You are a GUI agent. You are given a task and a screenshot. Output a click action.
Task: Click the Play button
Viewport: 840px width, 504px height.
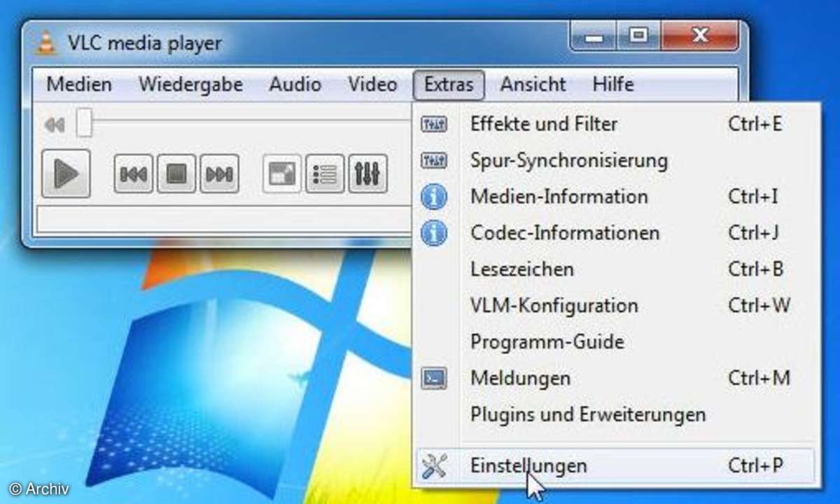point(66,173)
